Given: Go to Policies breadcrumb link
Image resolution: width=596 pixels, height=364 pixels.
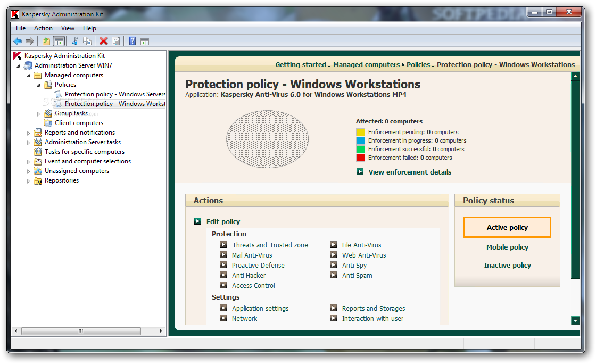Looking at the screenshot, I should tap(418, 64).
